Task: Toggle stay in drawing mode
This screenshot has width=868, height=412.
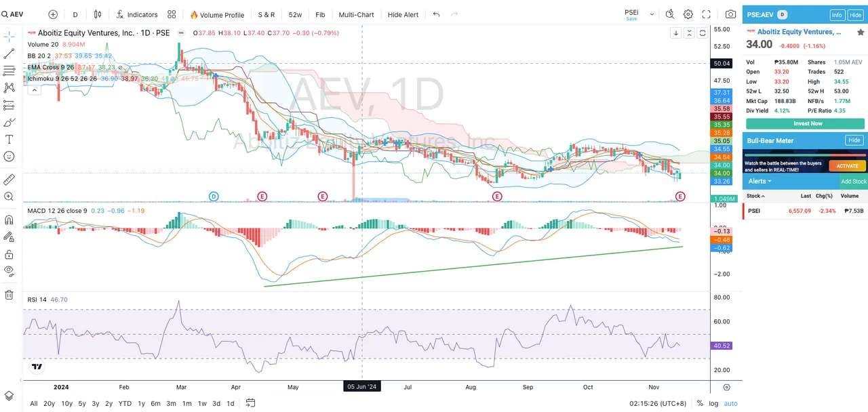Action: click(9, 237)
